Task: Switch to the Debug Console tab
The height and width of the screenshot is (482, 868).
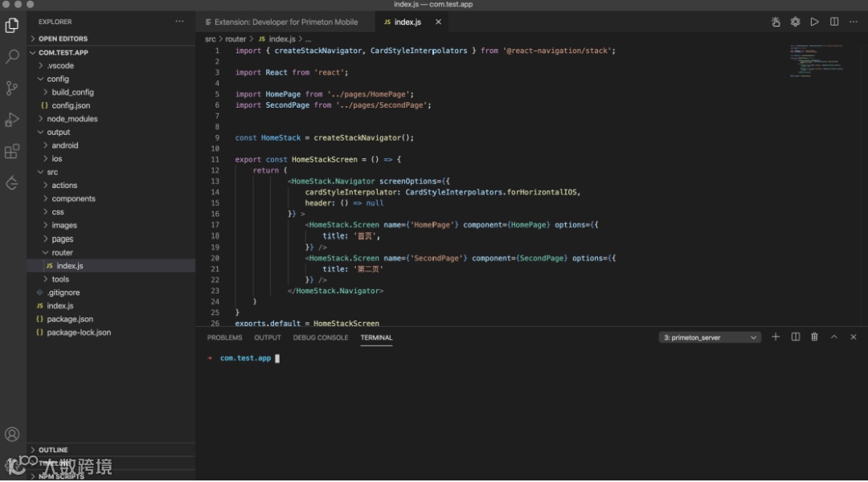Action: pos(321,337)
